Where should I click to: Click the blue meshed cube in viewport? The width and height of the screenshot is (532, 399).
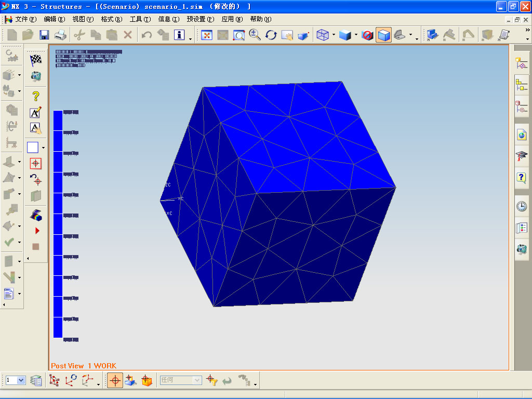tap(277, 194)
